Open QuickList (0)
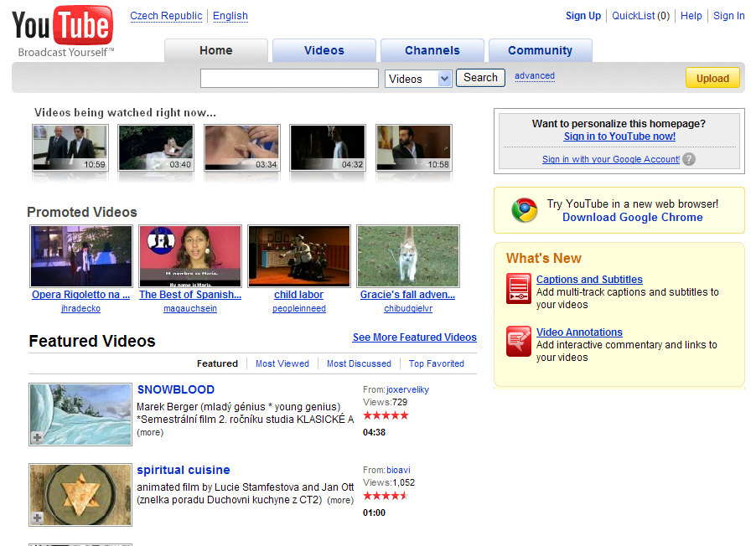756x546 pixels. 641,16
